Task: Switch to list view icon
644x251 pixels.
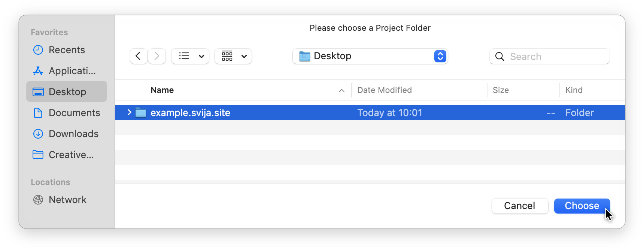Action: (184, 56)
